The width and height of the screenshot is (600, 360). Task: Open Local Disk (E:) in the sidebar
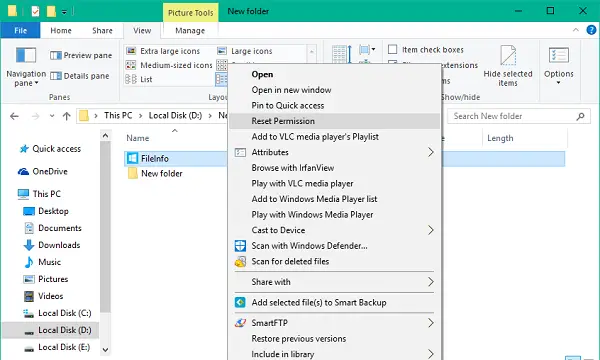[57, 347]
